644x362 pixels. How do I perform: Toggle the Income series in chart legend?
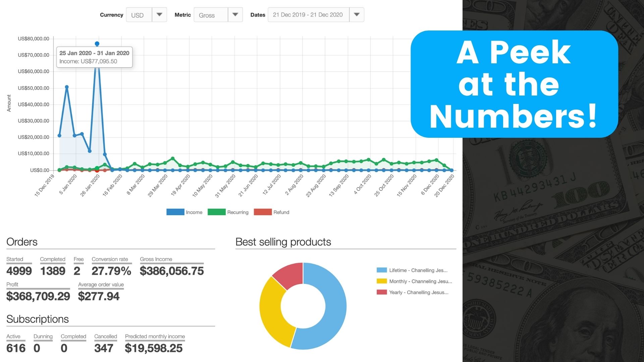pyautogui.click(x=194, y=212)
